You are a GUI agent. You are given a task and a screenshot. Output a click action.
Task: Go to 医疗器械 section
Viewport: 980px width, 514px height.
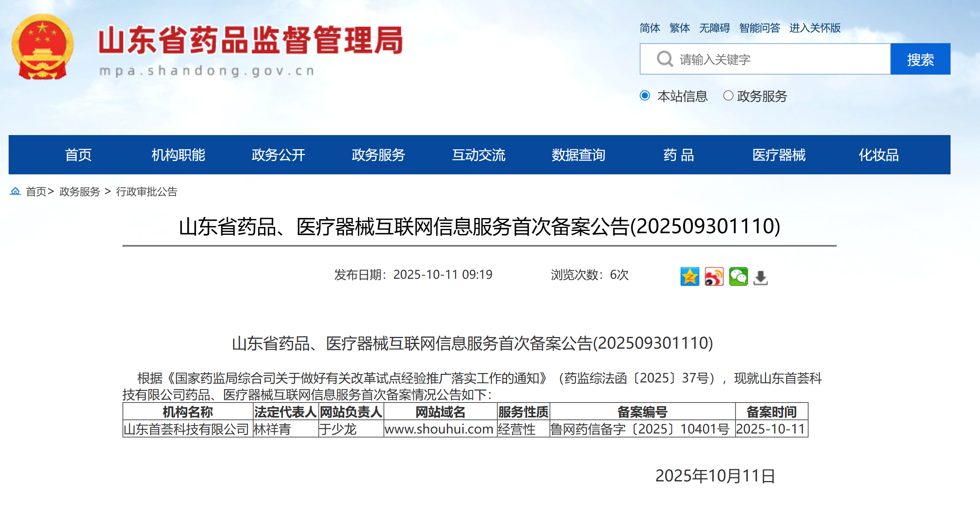click(x=779, y=155)
